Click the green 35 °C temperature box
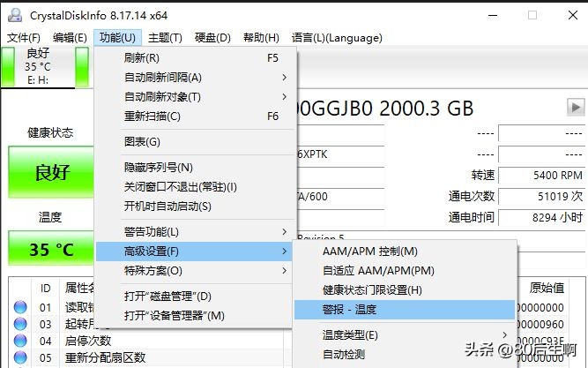 click(x=50, y=250)
